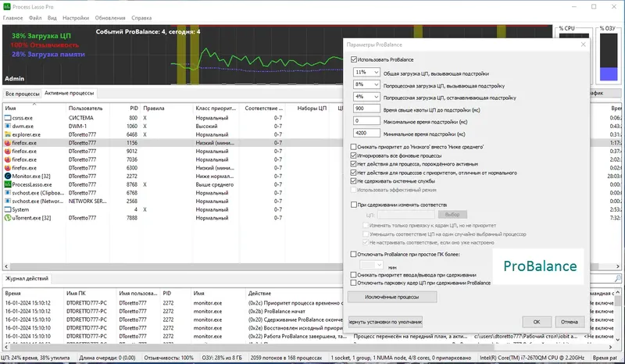625x364 pixels.
Task: Open the Настройки menu
Action: click(76, 18)
